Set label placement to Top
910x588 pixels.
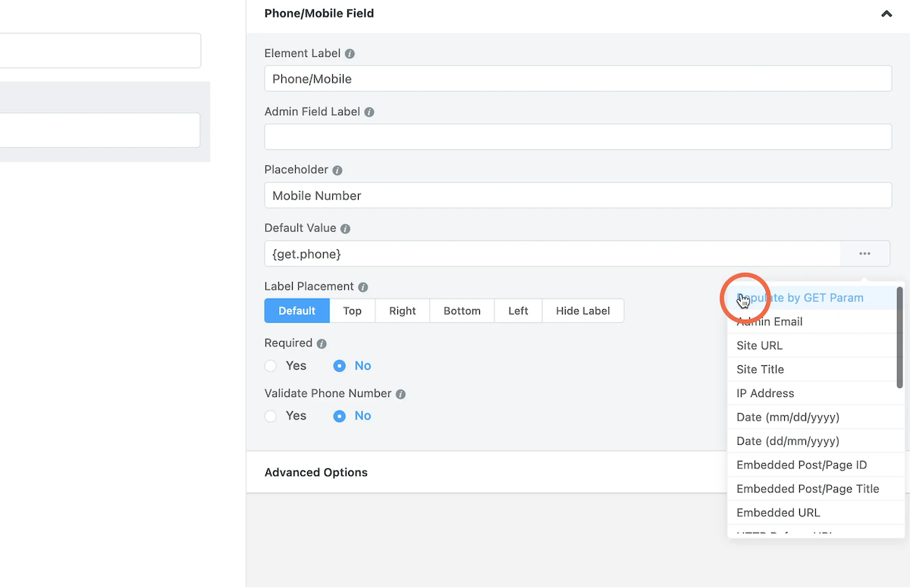click(352, 311)
